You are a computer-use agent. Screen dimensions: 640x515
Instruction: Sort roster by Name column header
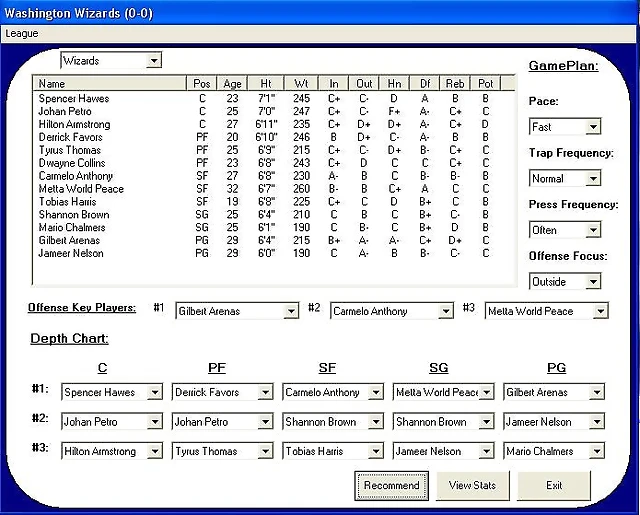pos(109,84)
